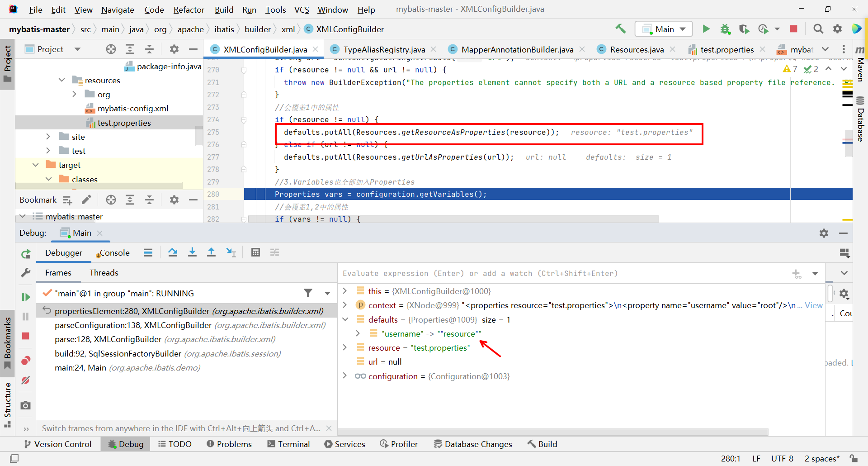868x466 pixels.
Task: Add new watch plus icon
Action: tap(797, 273)
